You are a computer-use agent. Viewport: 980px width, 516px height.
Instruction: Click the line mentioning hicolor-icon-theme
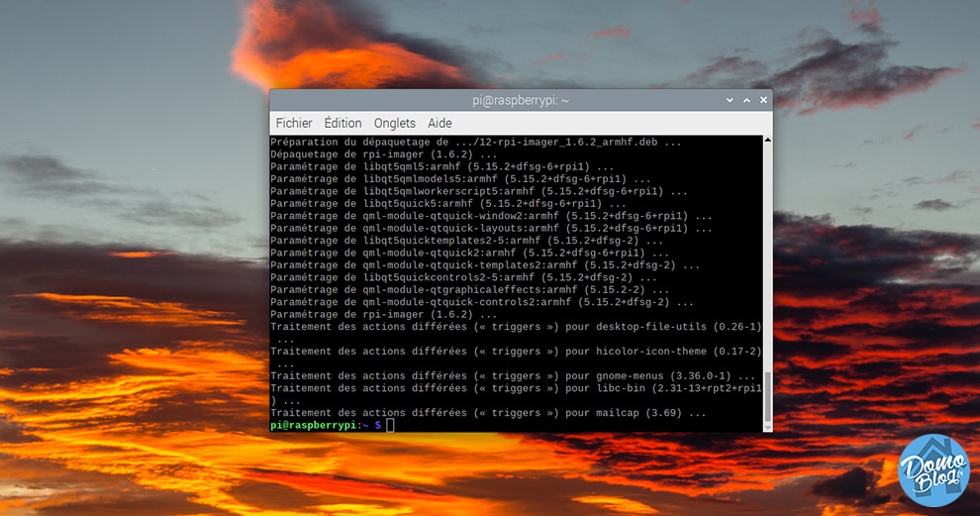(516, 358)
